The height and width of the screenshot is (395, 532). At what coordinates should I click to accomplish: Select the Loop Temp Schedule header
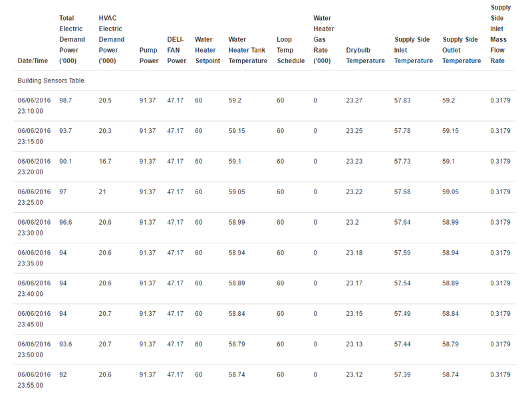click(291, 50)
